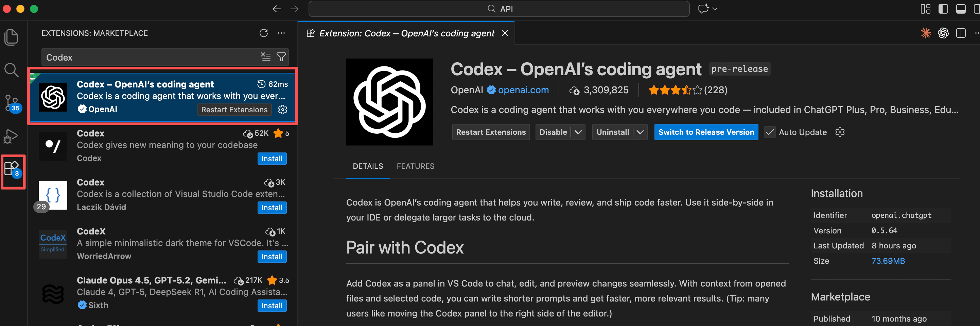The image size is (980, 326).
Task: Open the Explorer view in activity bar
Action: click(11, 37)
